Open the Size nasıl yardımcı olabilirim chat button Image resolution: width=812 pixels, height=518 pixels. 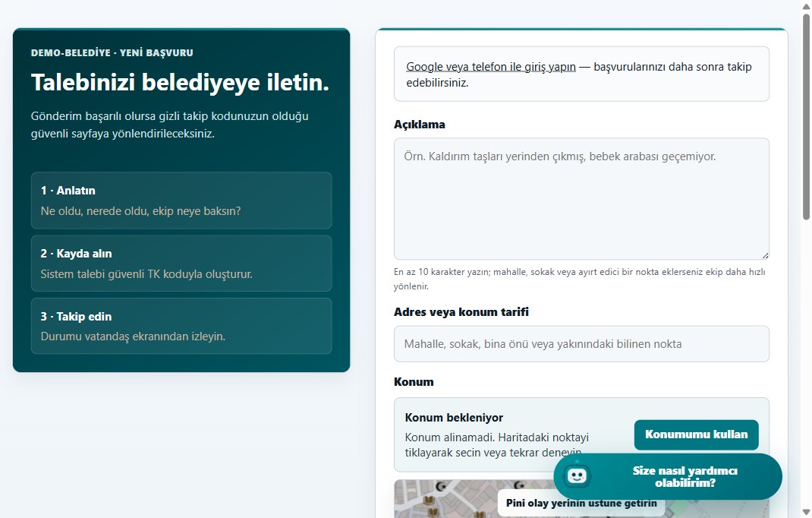668,476
